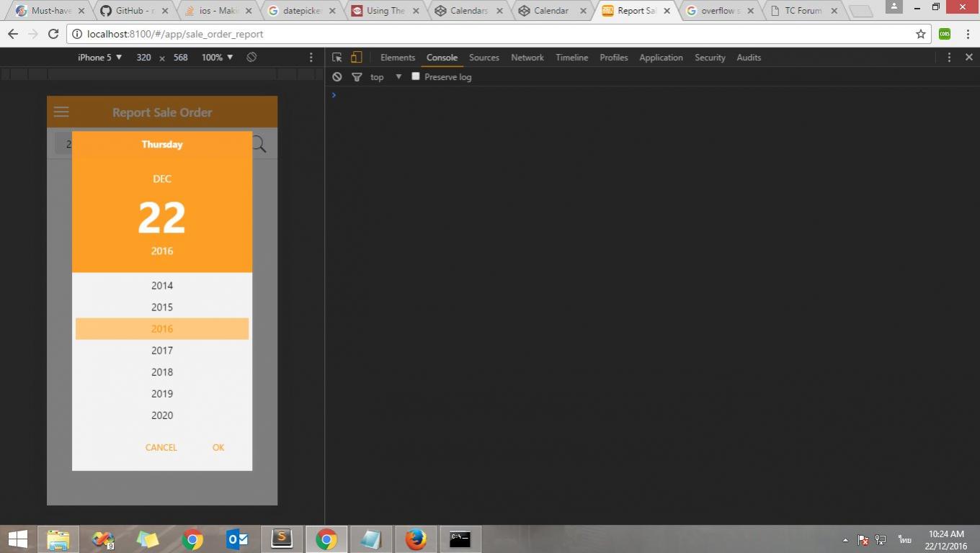Viewport: 980px width, 553px height.
Task: Switch to the Timeline tab
Action: pyautogui.click(x=571, y=58)
